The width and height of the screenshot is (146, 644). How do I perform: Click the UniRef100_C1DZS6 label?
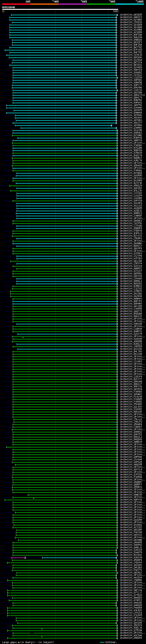[131, 77]
